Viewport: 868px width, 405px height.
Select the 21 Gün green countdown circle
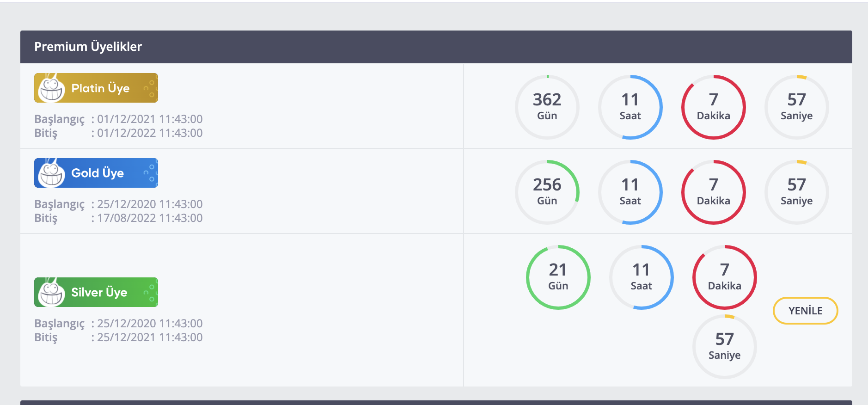558,277
